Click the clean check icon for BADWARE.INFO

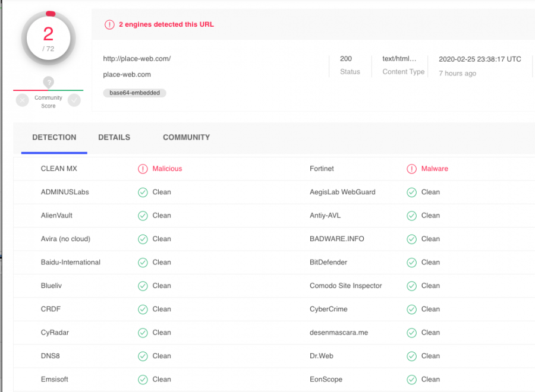[411, 239]
